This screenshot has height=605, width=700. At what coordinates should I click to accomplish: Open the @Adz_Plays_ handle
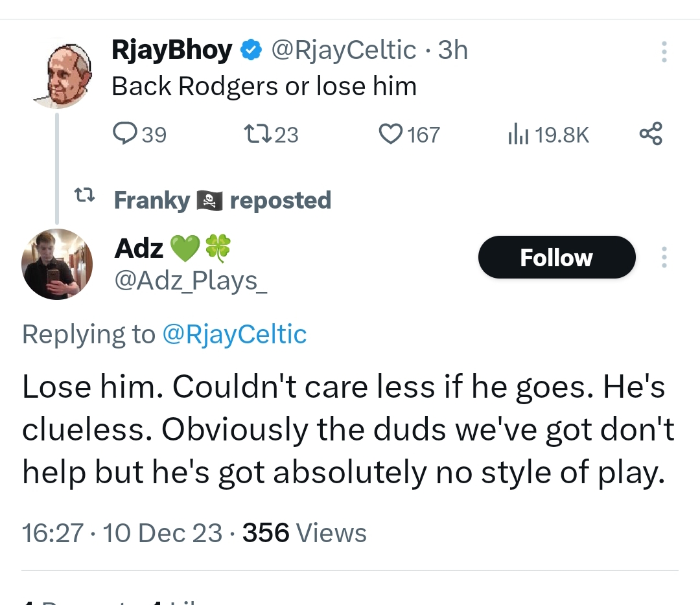coord(191,280)
